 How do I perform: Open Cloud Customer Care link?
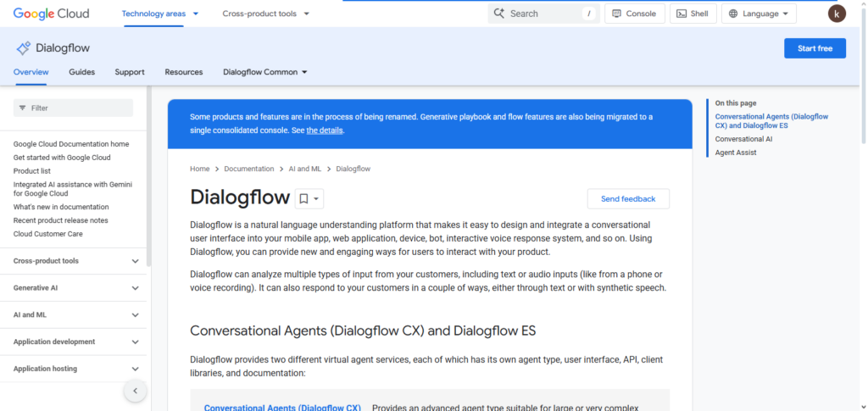[48, 234]
